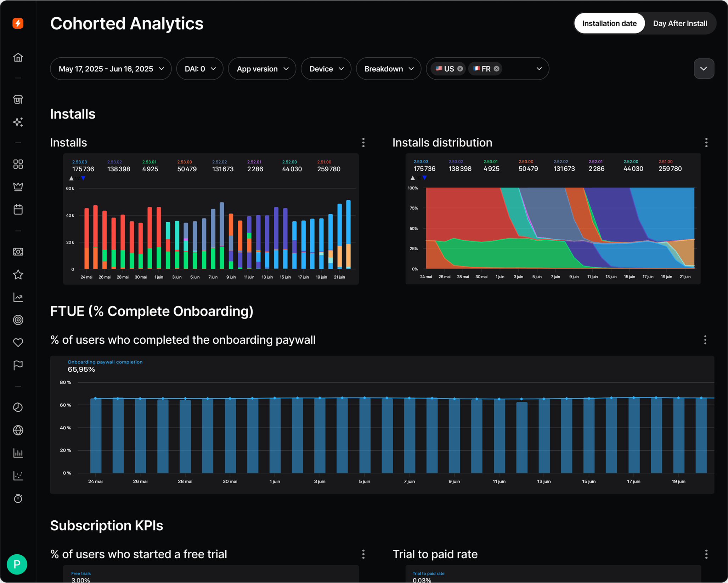Click the date range May 17 - Jun 16 selector
728x583 pixels.
point(111,69)
